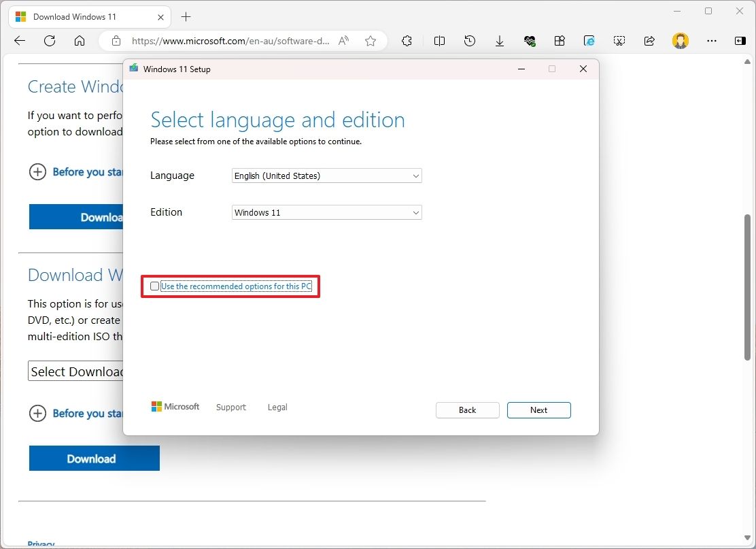
Task: Open the Share icon in Edge toolbar
Action: tap(649, 41)
